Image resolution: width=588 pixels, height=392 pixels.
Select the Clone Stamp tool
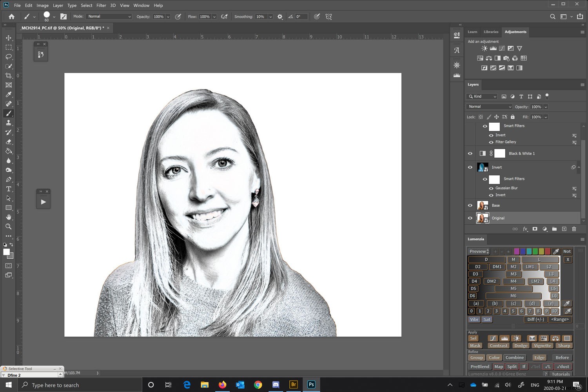pyautogui.click(x=9, y=123)
